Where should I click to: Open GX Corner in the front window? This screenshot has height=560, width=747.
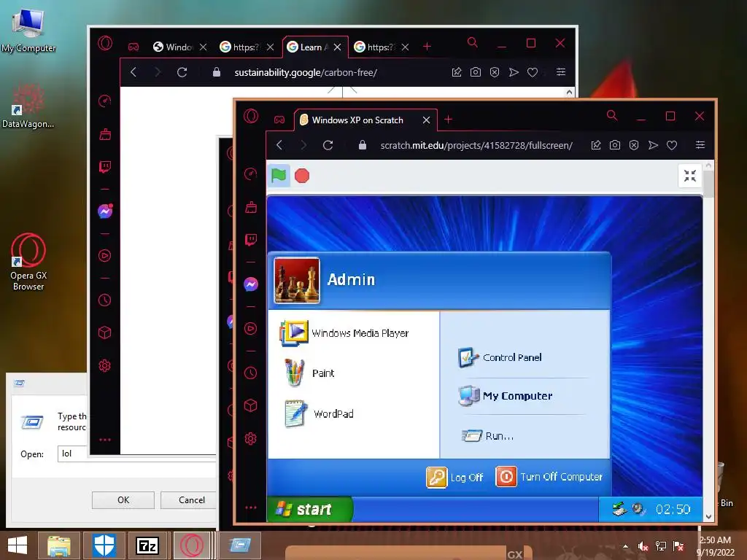279,120
